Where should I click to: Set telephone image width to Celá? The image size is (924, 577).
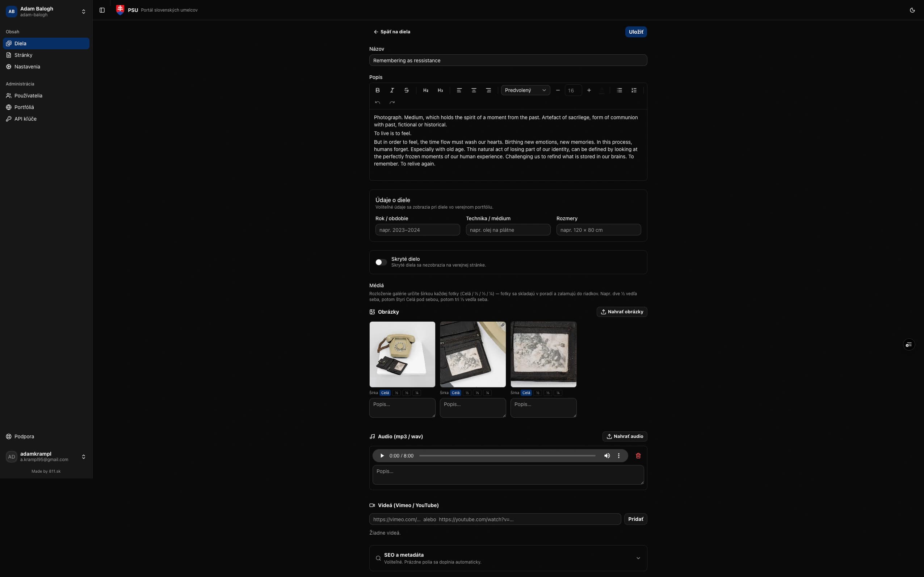(x=385, y=393)
